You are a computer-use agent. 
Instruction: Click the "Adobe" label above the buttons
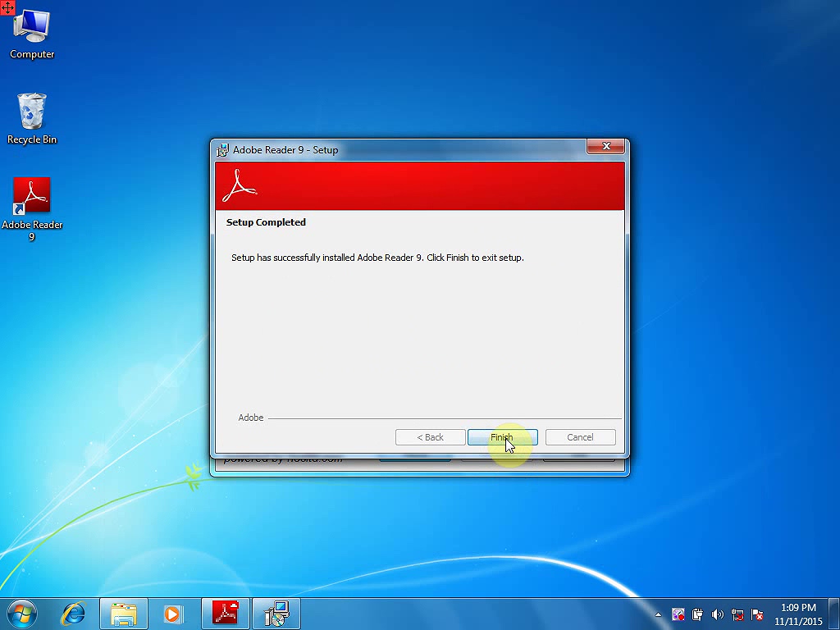(251, 418)
